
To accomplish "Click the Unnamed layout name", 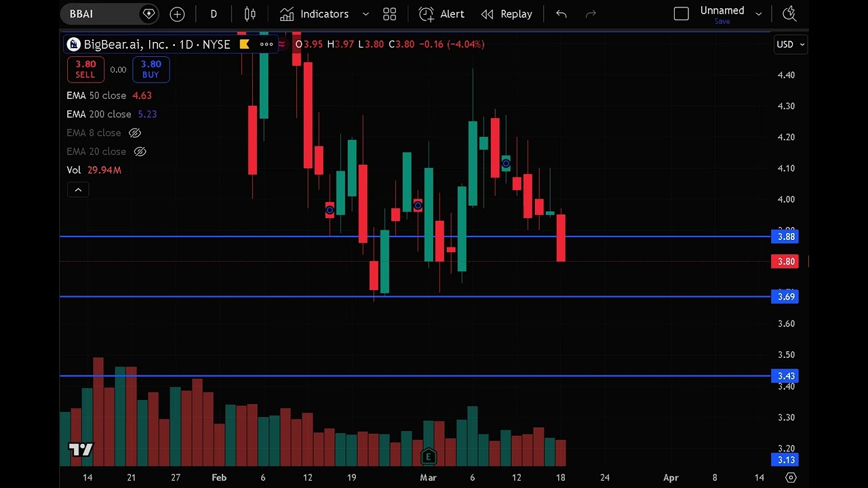I will (722, 10).
